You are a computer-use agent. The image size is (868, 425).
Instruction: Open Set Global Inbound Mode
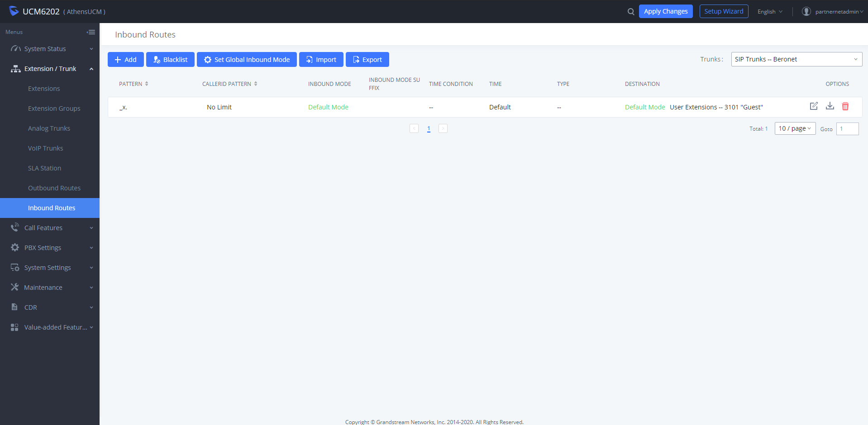[x=247, y=60]
